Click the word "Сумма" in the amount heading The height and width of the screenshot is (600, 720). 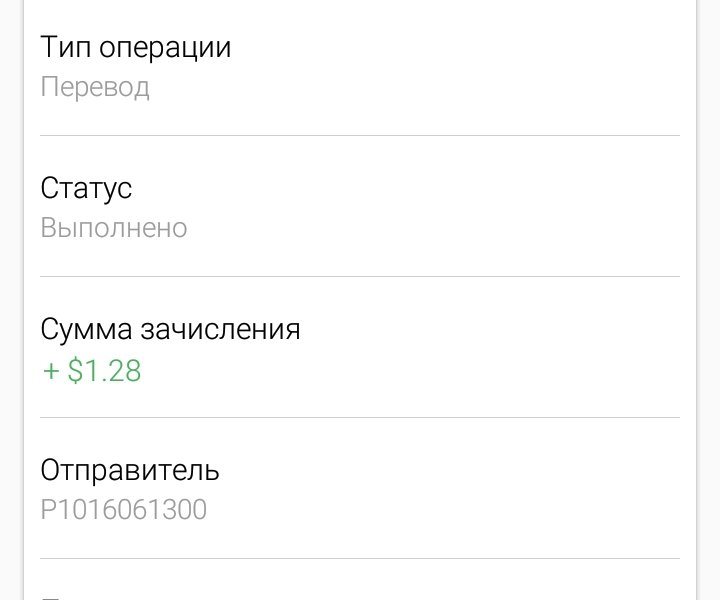[x=86, y=330]
